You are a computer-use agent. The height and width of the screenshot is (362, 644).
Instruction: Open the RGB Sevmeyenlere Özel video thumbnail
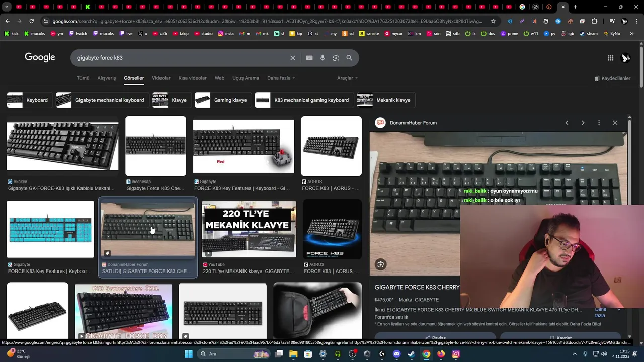(x=123, y=312)
